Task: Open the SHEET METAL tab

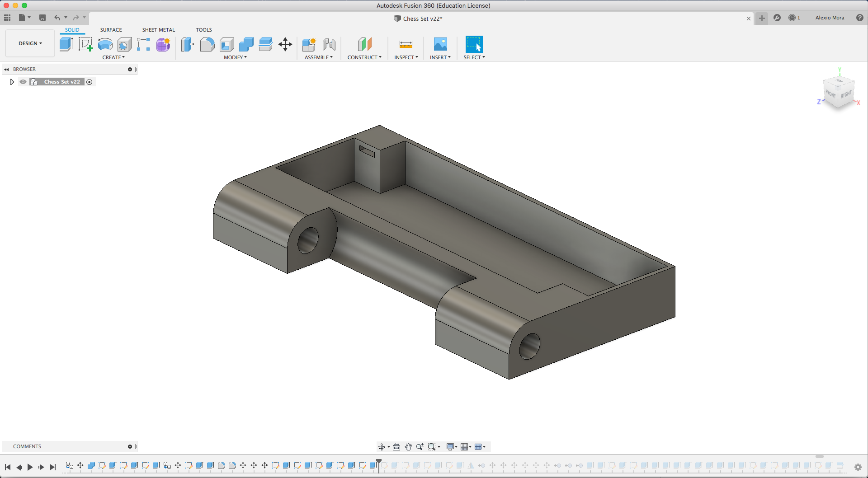Action: 158,30
